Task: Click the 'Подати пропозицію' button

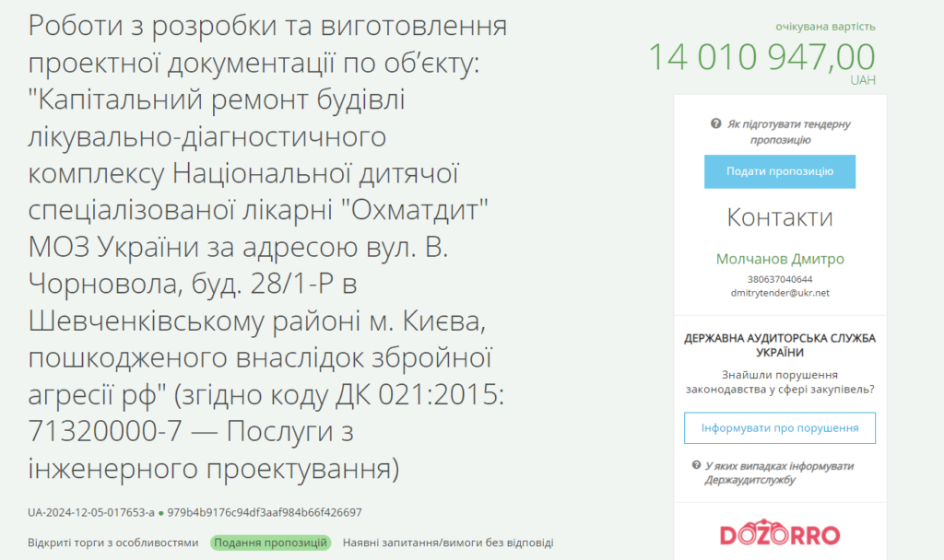Action: coord(780,171)
